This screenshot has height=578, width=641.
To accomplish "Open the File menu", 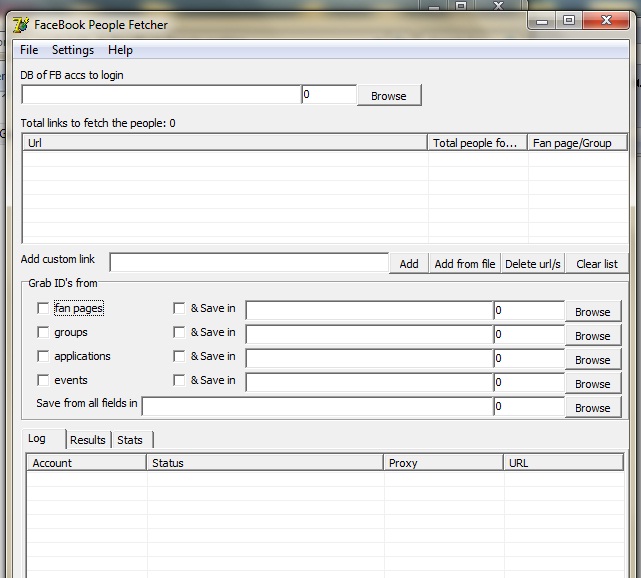I will tap(29, 50).
